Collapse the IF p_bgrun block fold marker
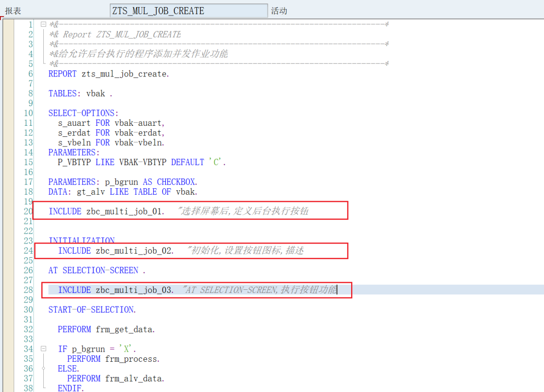This screenshot has width=544, height=392. 43,349
